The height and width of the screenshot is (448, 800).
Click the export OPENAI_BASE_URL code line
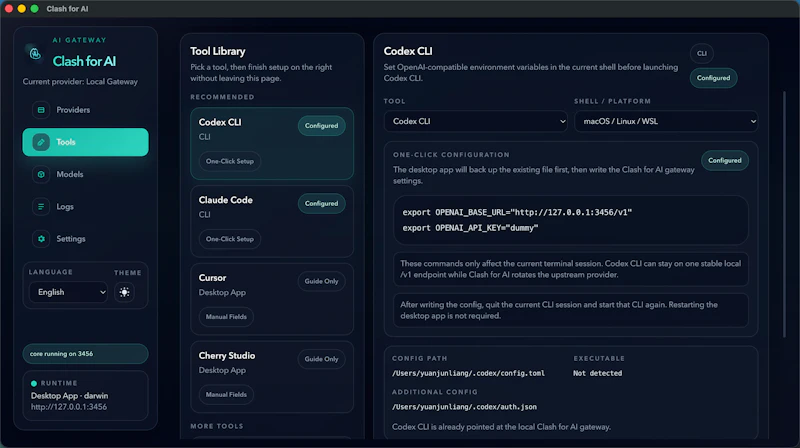click(517, 212)
